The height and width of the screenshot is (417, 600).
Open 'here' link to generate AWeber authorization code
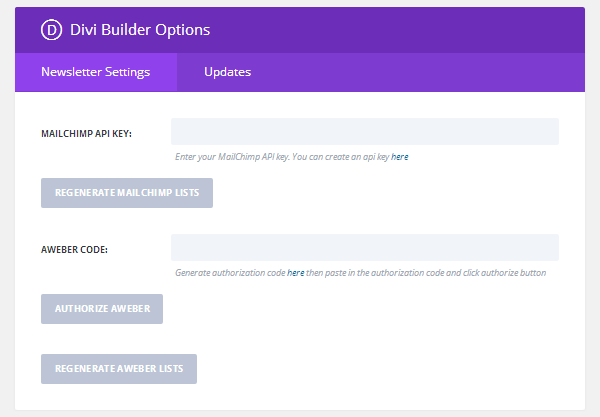click(x=295, y=273)
